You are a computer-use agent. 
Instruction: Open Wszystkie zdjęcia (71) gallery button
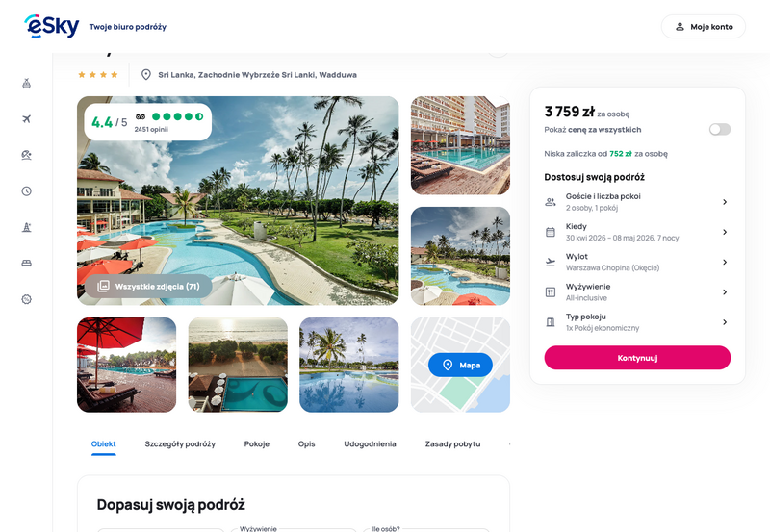point(148,286)
